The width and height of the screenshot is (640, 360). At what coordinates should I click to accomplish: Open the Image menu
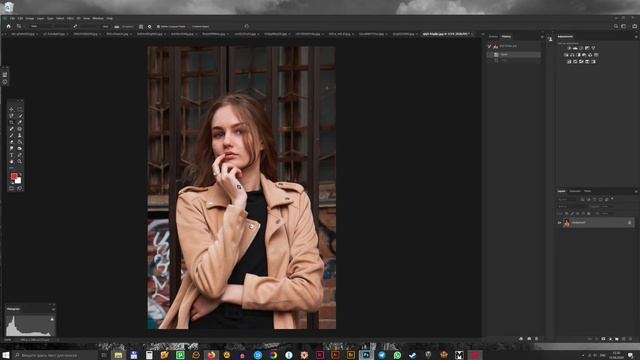(x=30, y=18)
